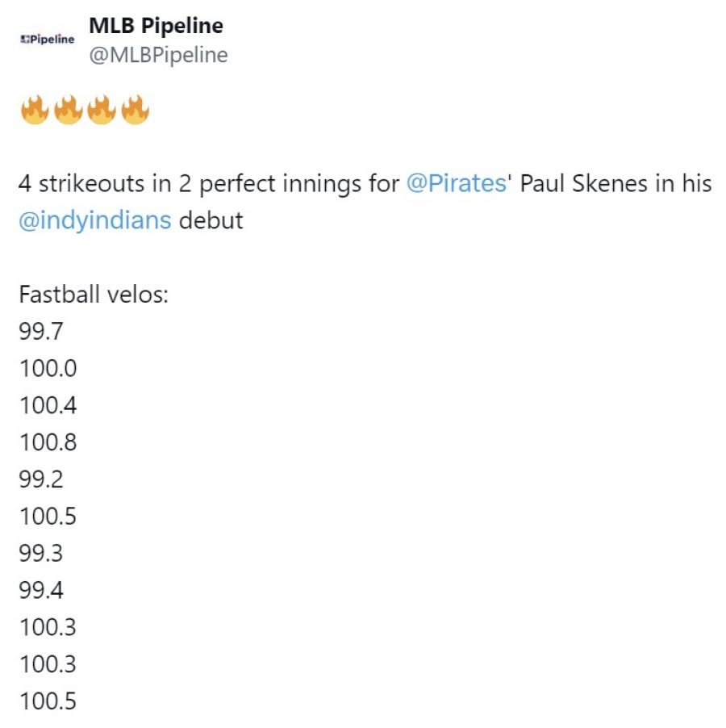726x728 pixels.
Task: Click the MLB Pipeline profile avatar
Action: [47, 39]
